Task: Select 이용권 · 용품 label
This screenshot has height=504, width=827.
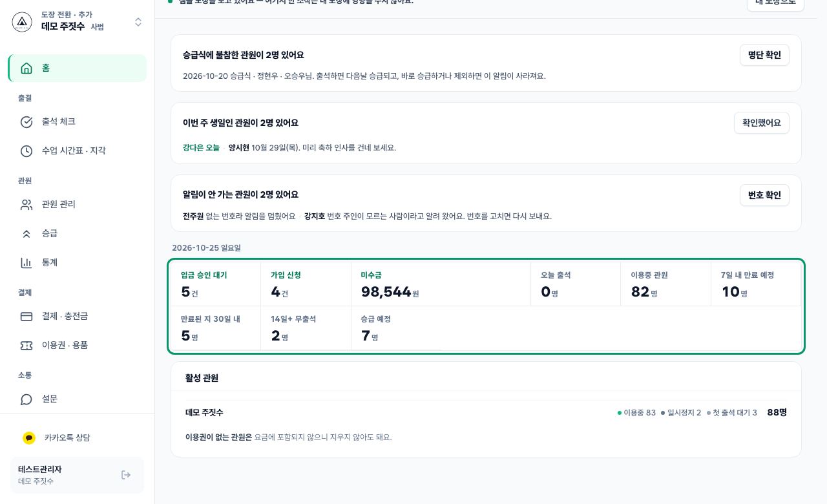Action: click(x=65, y=345)
